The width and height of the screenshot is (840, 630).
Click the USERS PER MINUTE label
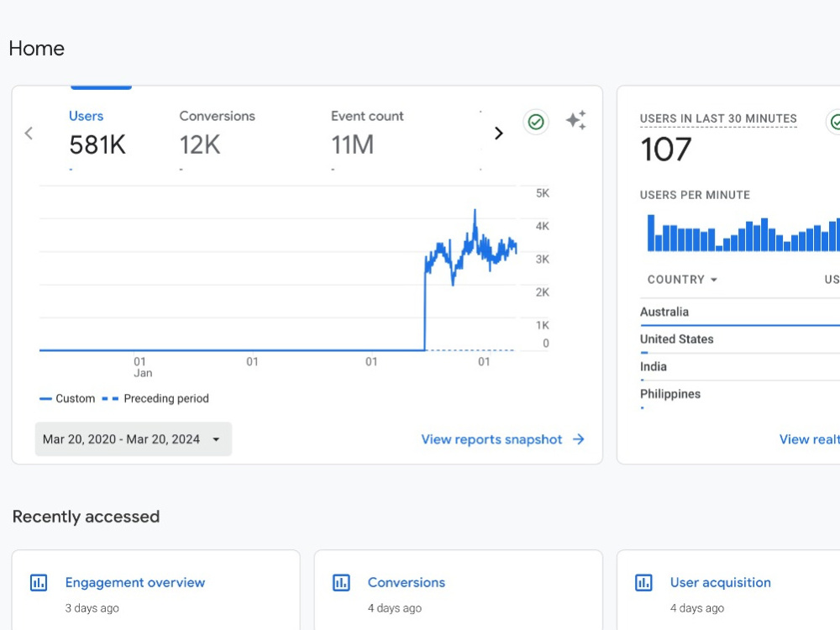point(695,195)
